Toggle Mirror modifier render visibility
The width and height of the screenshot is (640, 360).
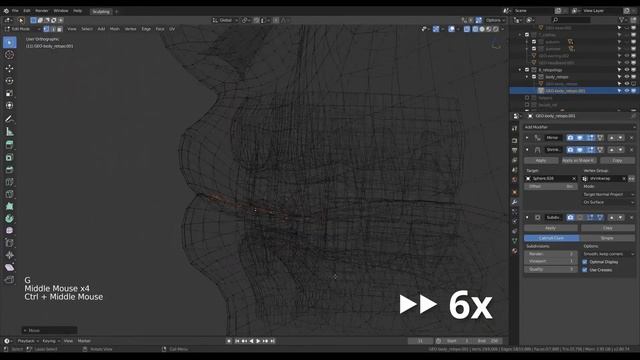[570, 138]
